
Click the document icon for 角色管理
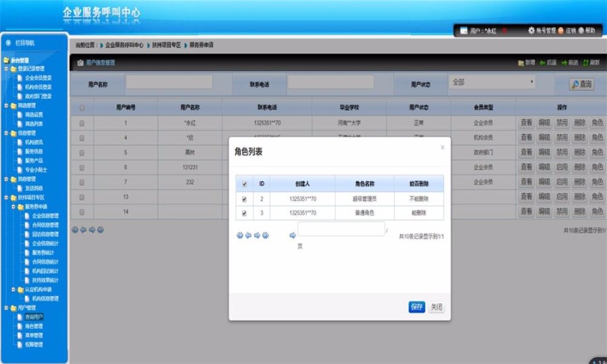click(x=20, y=326)
